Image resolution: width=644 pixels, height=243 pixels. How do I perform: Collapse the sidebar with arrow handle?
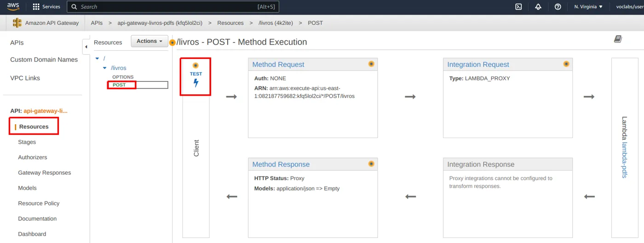point(86,46)
